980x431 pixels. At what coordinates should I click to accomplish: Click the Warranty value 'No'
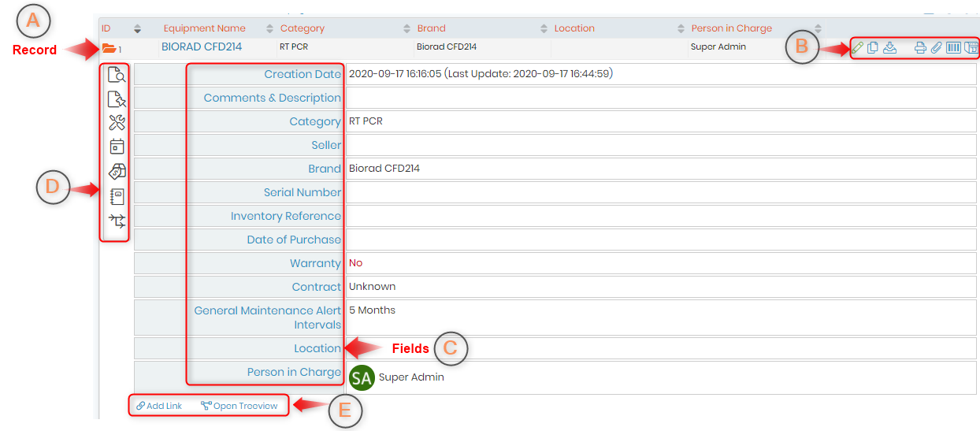(x=356, y=263)
